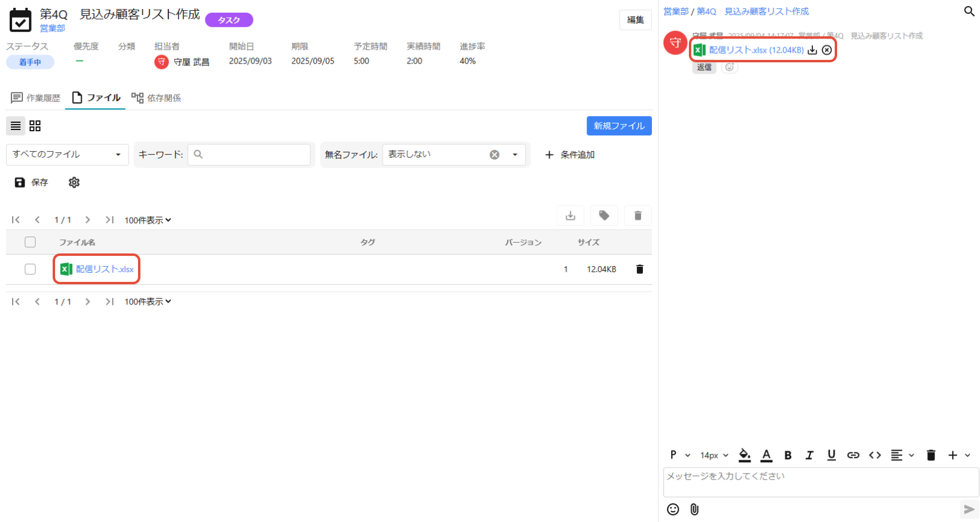The width and height of the screenshot is (980, 522).
Task: Toggle underline formatting in message editor
Action: (831, 455)
